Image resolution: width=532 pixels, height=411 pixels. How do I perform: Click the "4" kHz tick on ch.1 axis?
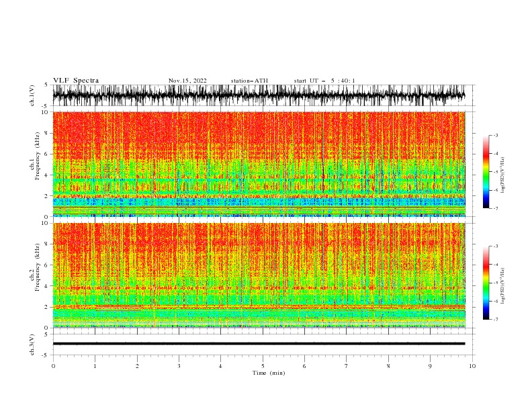coord(47,175)
